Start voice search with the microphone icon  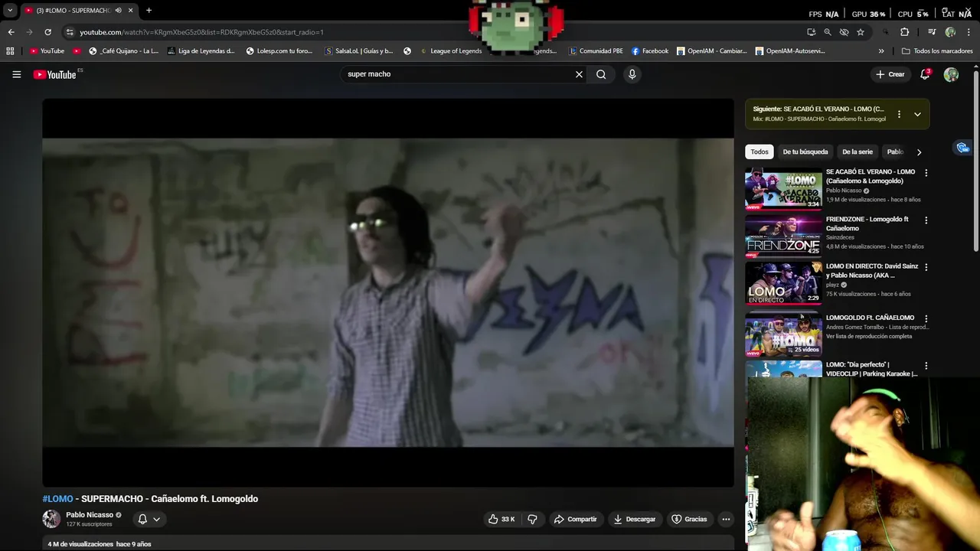click(x=632, y=74)
